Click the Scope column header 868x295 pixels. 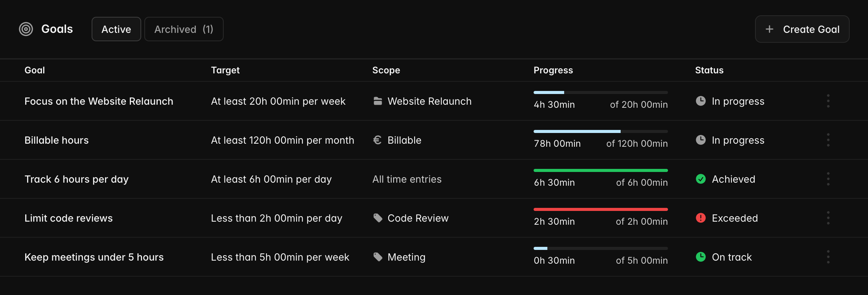coord(386,70)
